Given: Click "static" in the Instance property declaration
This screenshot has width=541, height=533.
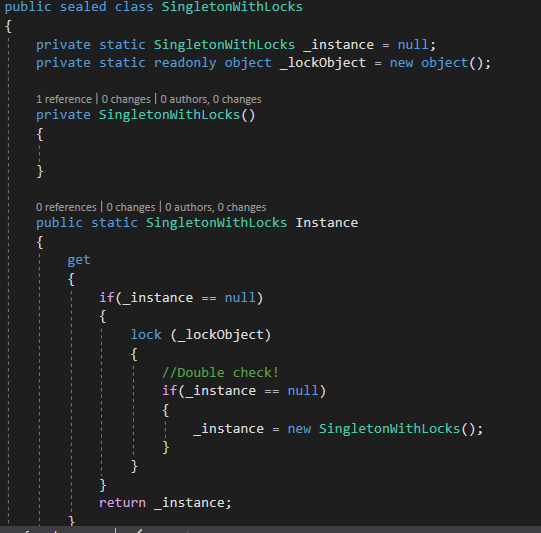Looking at the screenshot, I should pyautogui.click(x=114, y=223).
